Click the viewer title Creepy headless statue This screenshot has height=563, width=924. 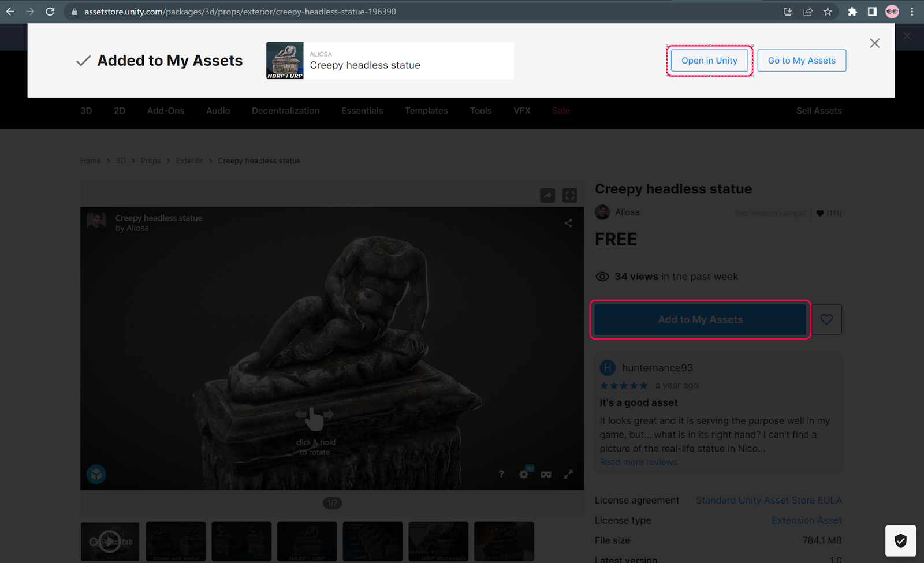pos(159,218)
